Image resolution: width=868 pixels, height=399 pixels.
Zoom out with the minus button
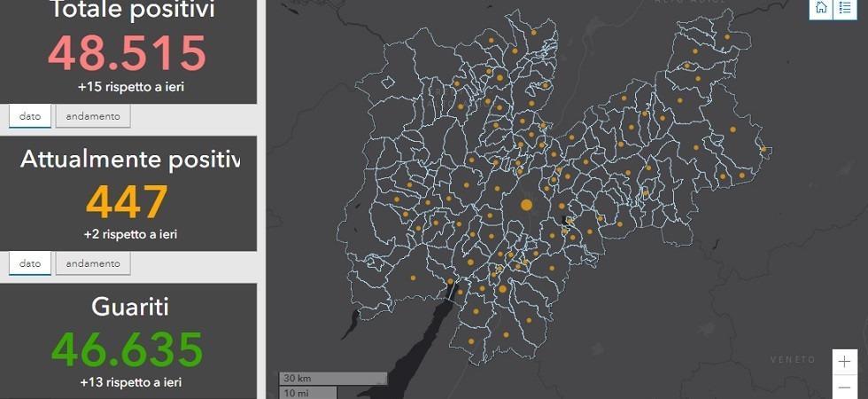(x=845, y=387)
